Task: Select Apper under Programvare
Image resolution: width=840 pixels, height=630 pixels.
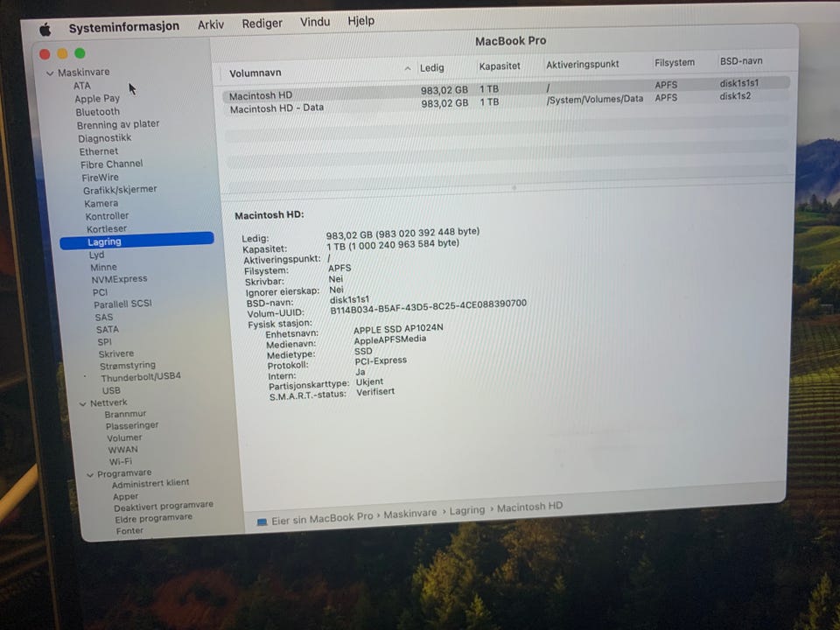Action: pyautogui.click(x=125, y=497)
